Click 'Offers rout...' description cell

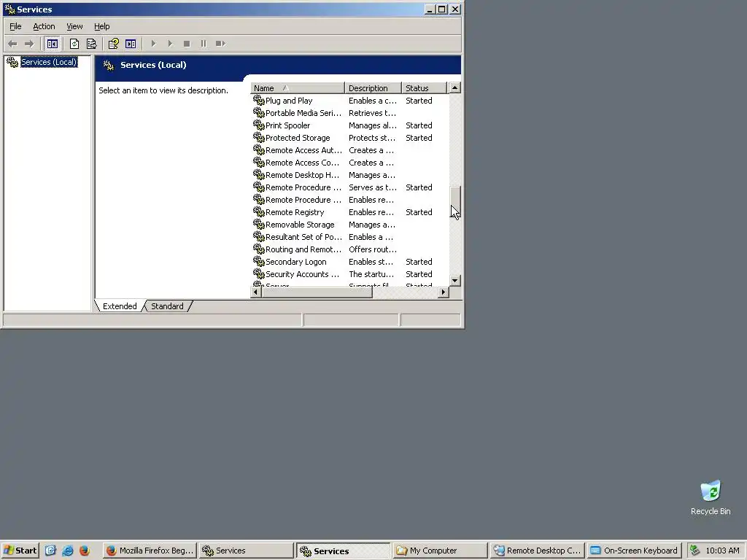373,249
